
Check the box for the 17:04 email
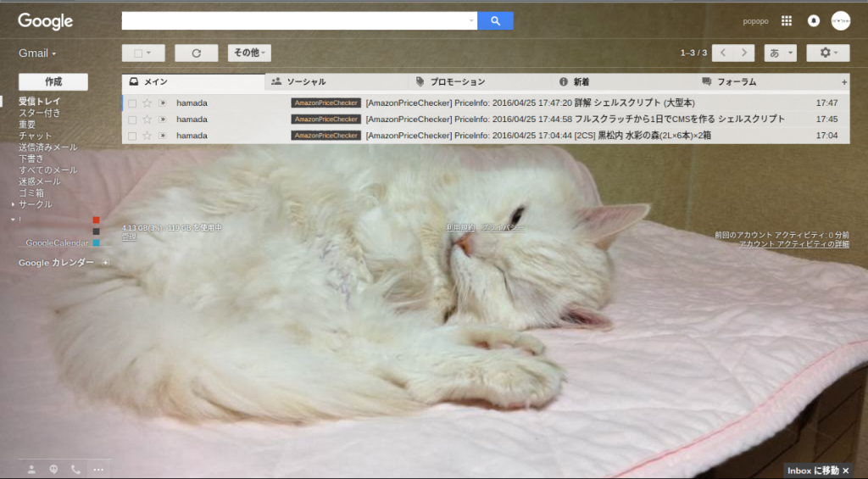pyautogui.click(x=132, y=136)
